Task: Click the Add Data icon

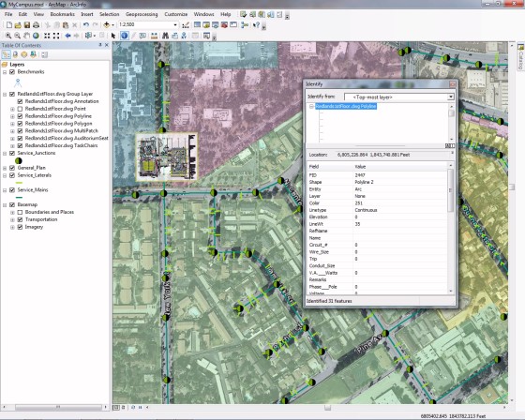Action: [x=107, y=24]
